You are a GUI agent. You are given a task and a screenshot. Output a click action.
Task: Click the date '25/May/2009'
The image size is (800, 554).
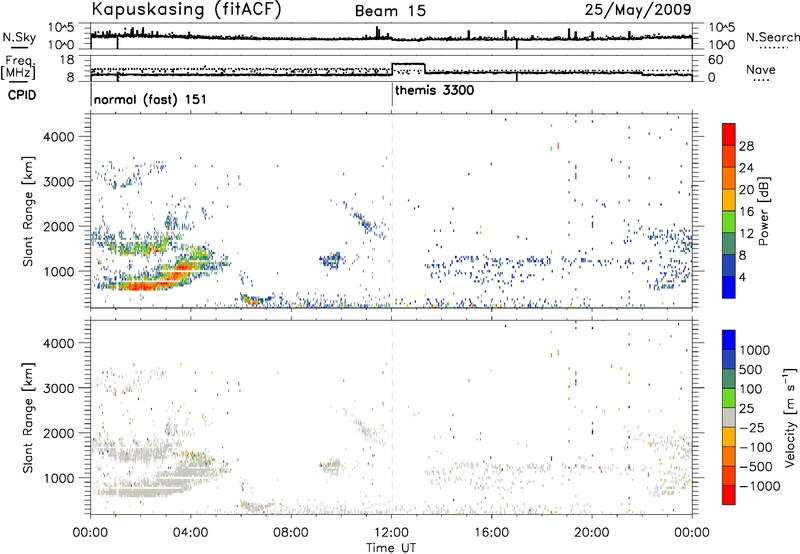pyautogui.click(x=638, y=9)
